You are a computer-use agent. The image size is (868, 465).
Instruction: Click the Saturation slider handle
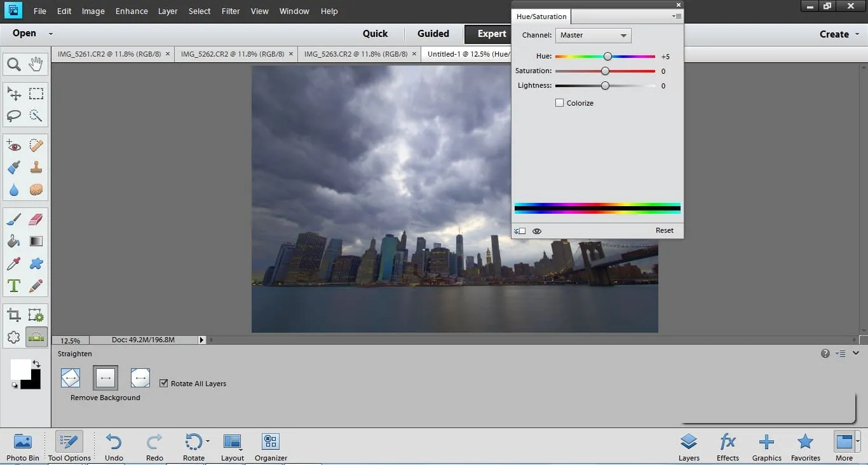(605, 71)
